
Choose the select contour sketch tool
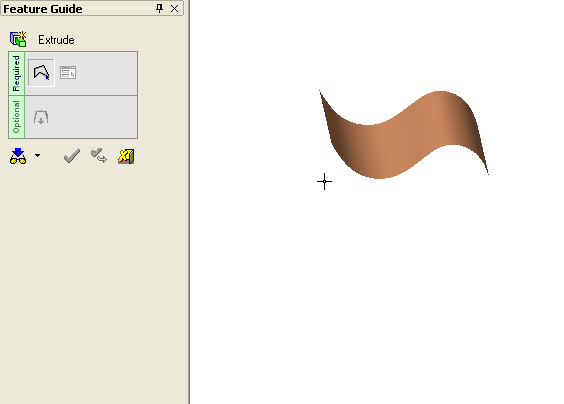point(41,73)
